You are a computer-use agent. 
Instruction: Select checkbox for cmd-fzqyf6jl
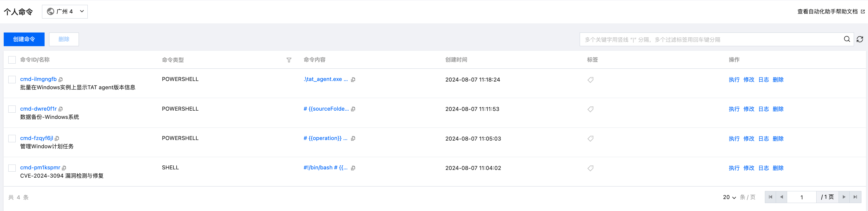pos(12,138)
